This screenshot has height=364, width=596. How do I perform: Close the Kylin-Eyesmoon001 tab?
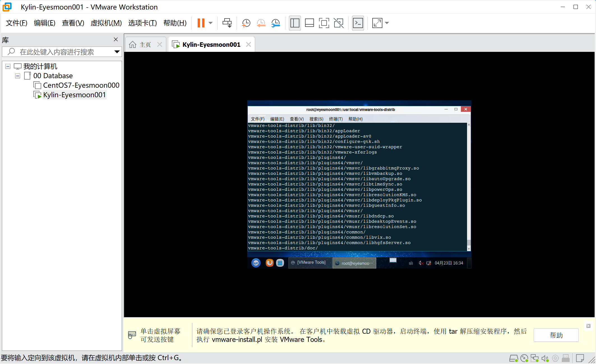[x=248, y=45]
